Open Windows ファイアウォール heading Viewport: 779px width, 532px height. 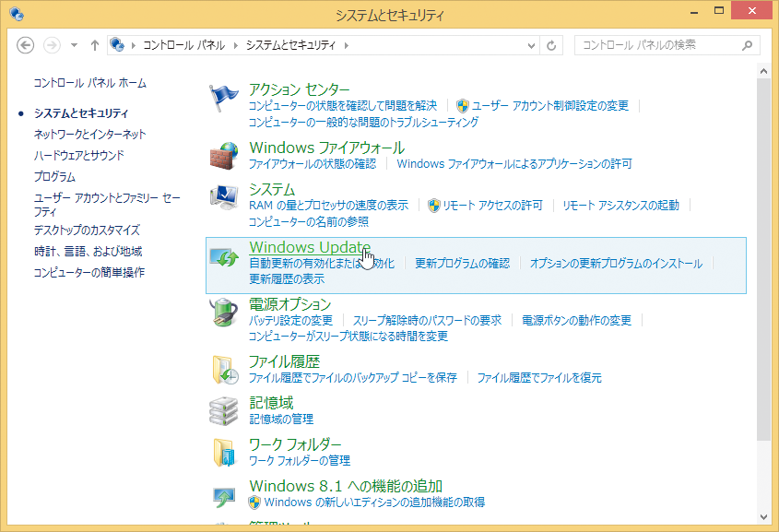click(x=327, y=148)
